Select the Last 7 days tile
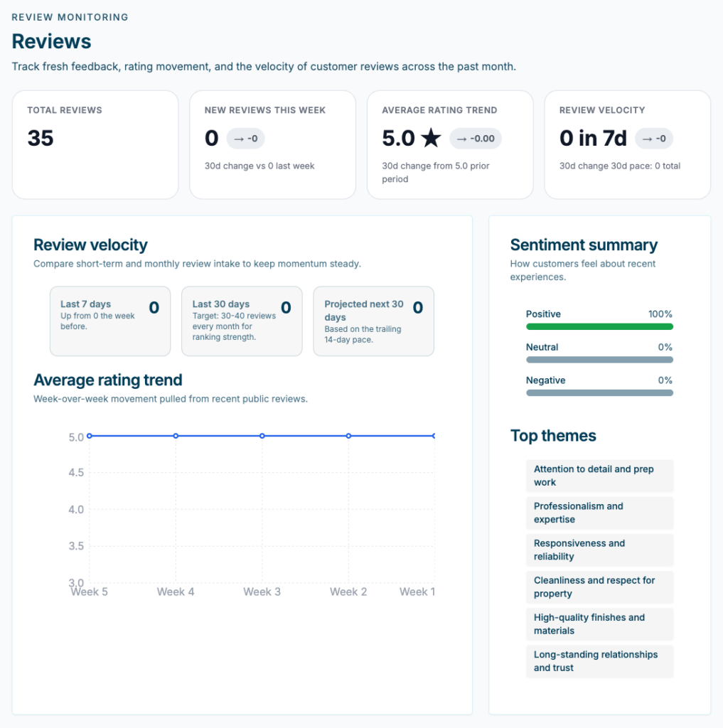The width and height of the screenshot is (723, 728). coord(110,321)
